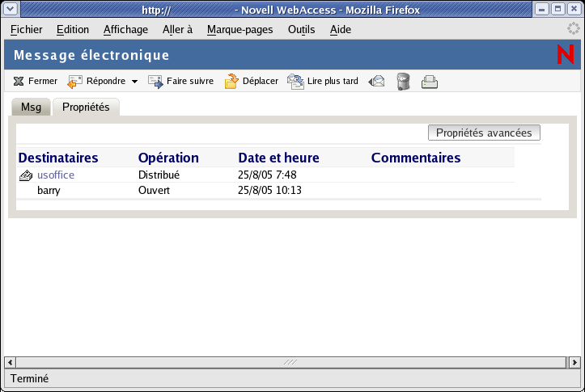Click the printer icon
The height and width of the screenshot is (392, 585).
430,82
